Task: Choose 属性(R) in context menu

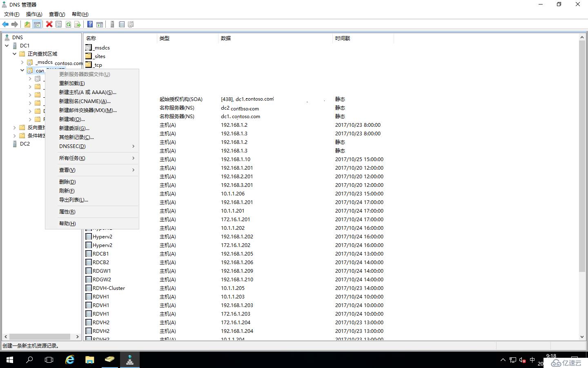Action: (92, 211)
